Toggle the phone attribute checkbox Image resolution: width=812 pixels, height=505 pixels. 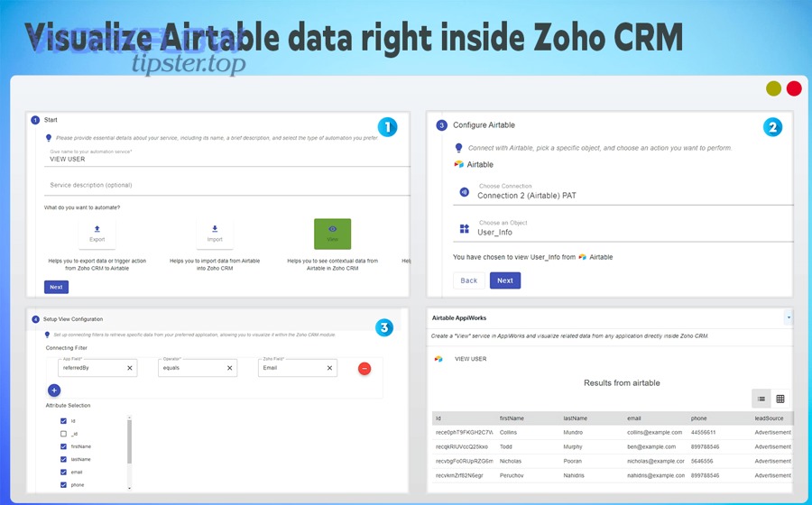click(64, 485)
